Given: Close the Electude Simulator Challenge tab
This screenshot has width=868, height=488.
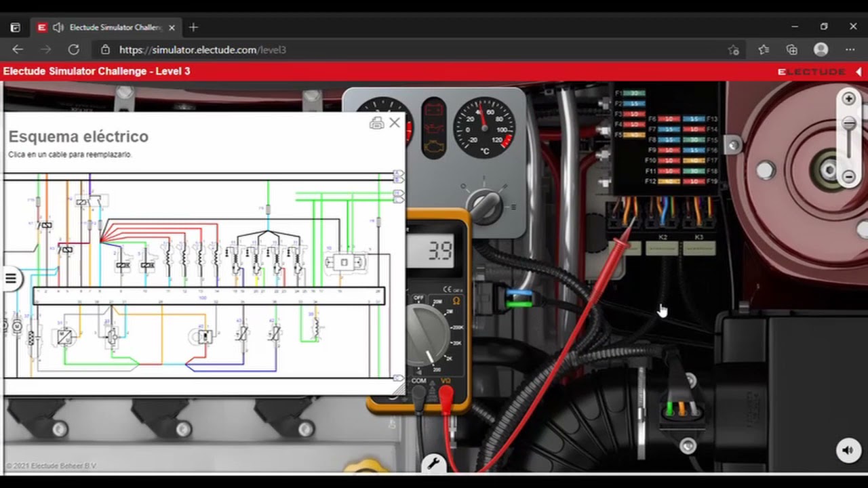Looking at the screenshot, I should 172,28.
